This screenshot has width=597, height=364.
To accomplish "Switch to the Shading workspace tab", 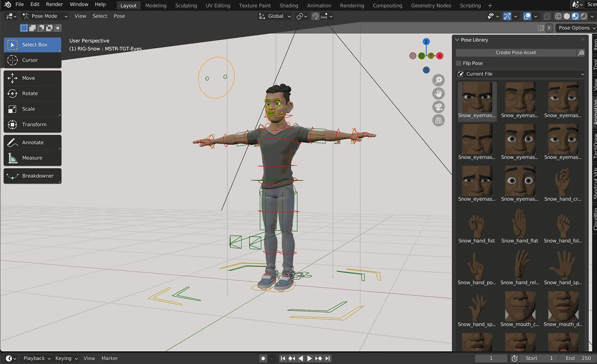I will [289, 5].
